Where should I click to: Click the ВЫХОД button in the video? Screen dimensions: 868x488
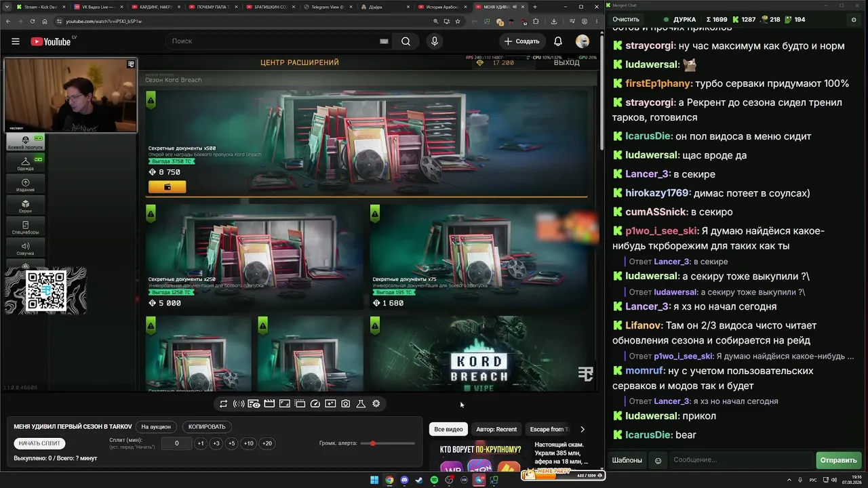tap(566, 62)
